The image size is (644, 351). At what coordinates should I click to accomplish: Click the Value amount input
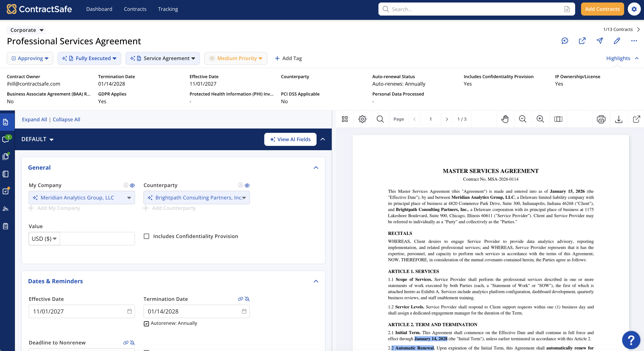pyautogui.click(x=97, y=239)
